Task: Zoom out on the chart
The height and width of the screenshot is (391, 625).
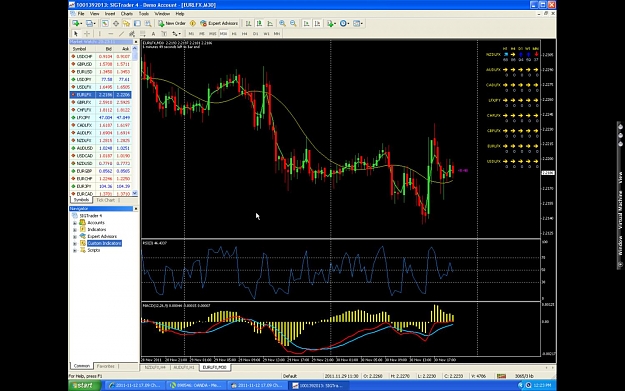Action: [x=293, y=24]
